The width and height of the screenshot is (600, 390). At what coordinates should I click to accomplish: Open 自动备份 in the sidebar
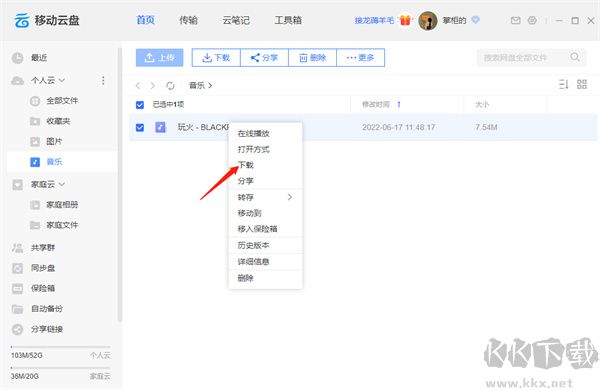[47, 308]
